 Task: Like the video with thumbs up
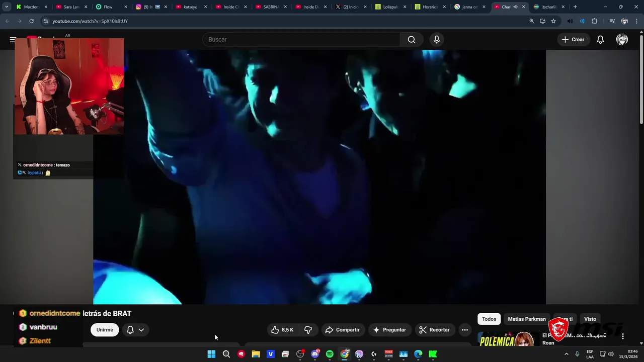(x=282, y=330)
